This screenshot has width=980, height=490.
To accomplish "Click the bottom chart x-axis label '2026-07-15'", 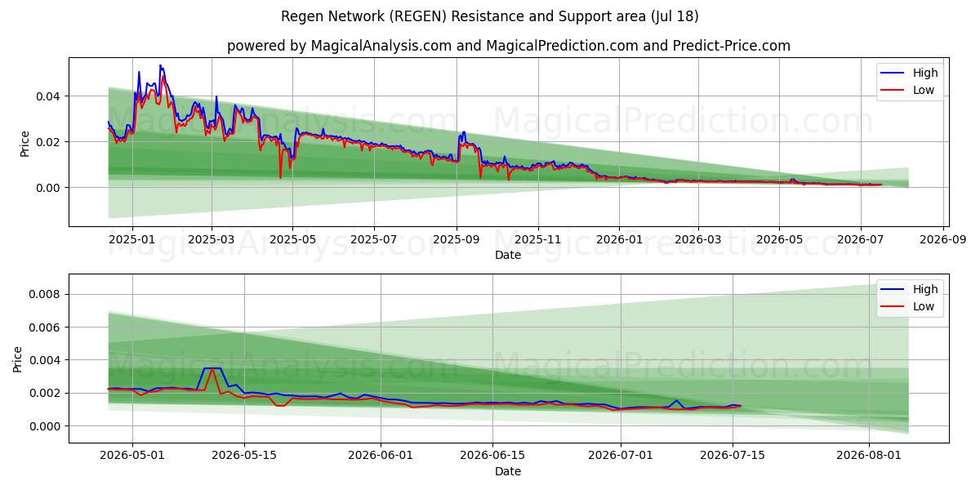I will click(x=733, y=457).
